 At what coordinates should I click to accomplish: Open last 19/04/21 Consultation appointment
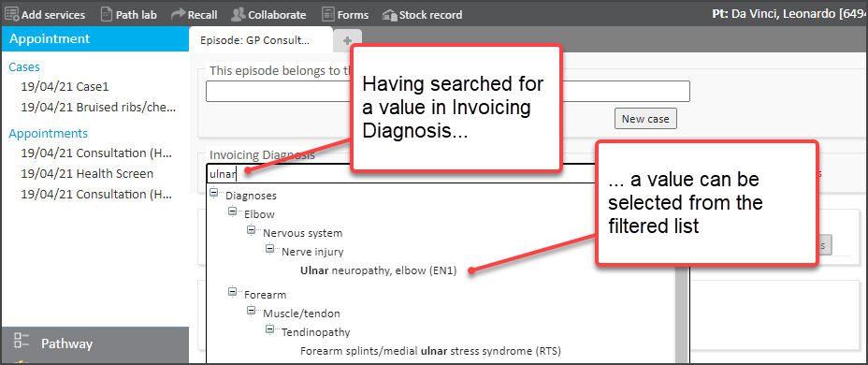click(97, 195)
